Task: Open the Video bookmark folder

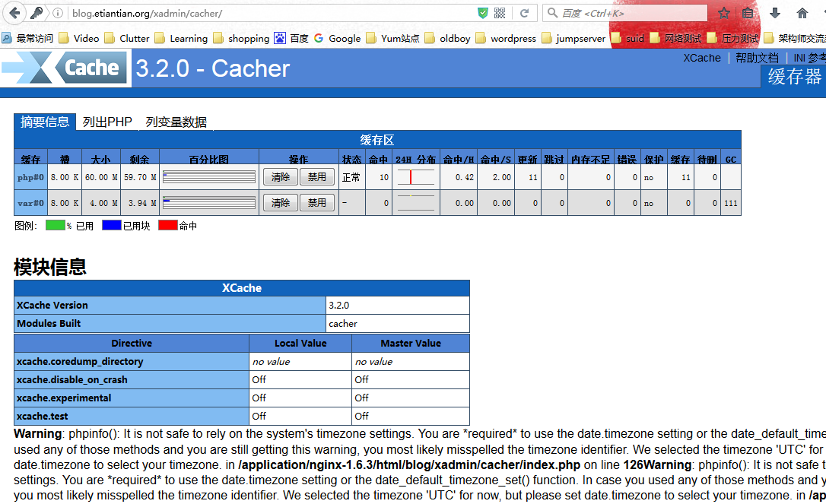Action: [x=80, y=38]
